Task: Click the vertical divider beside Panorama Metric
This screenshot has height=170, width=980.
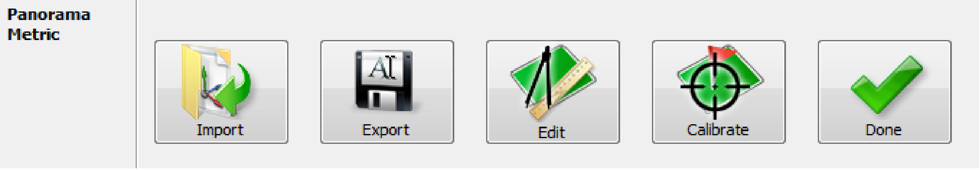Action: (136, 84)
